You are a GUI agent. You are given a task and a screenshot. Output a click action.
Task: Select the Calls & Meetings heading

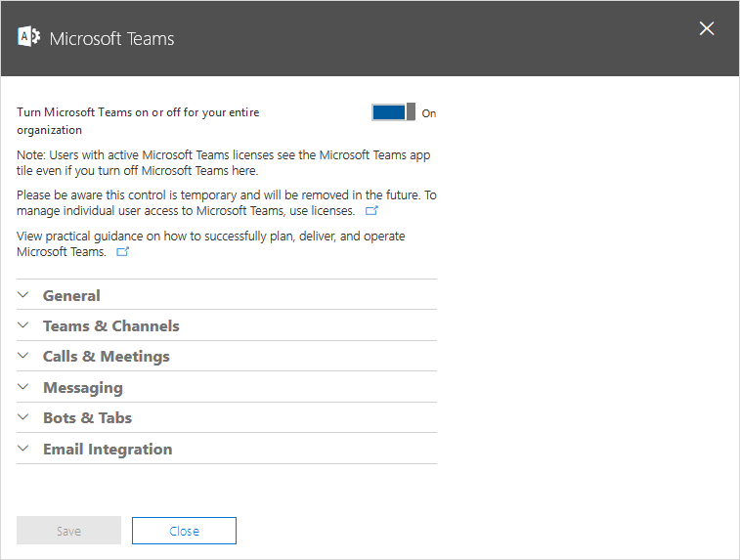(x=107, y=357)
